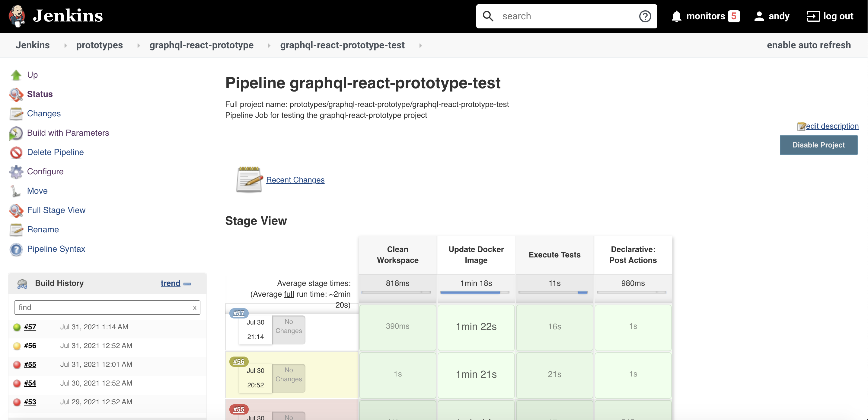Screen dimensions: 868x420
Task: Click the Build History find field
Action: tap(107, 308)
